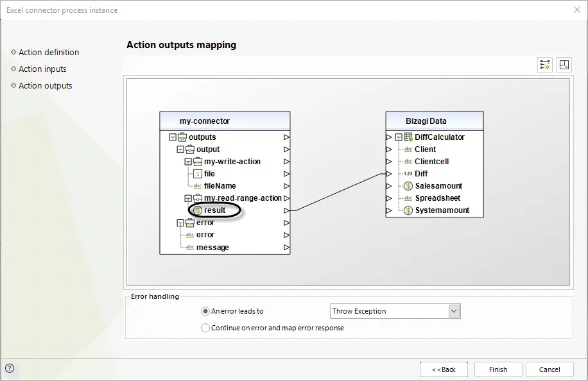Click the DiffCalculator entity table icon

[408, 137]
